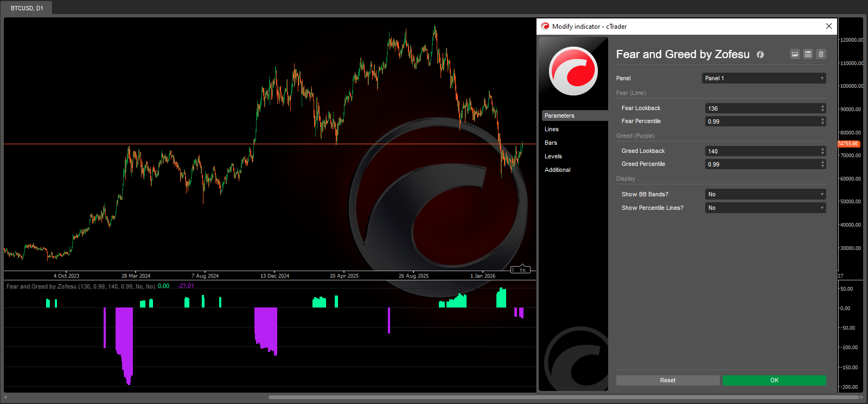Click the cTrader icon in dialog title bar

point(545,26)
